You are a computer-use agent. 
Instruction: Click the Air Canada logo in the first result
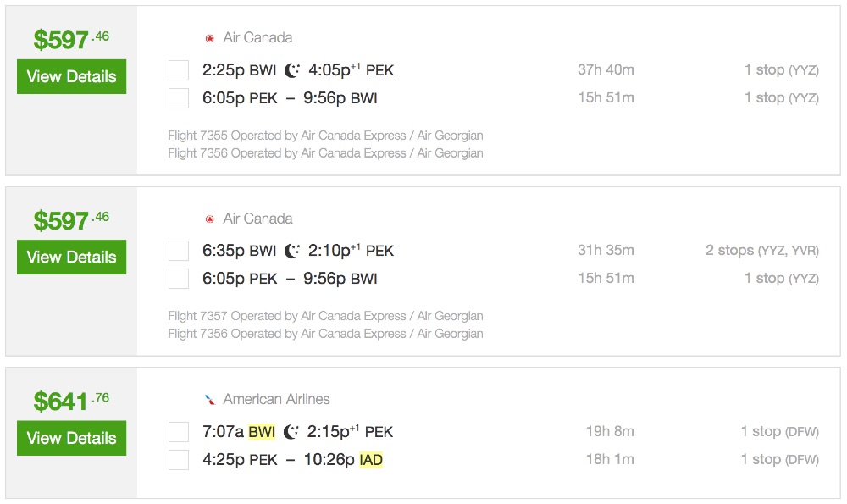[x=209, y=38]
